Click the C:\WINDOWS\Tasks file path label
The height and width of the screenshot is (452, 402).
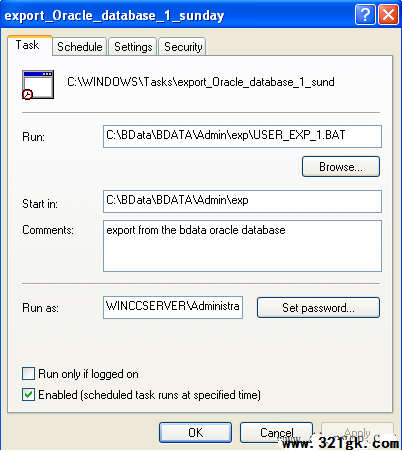pos(201,82)
